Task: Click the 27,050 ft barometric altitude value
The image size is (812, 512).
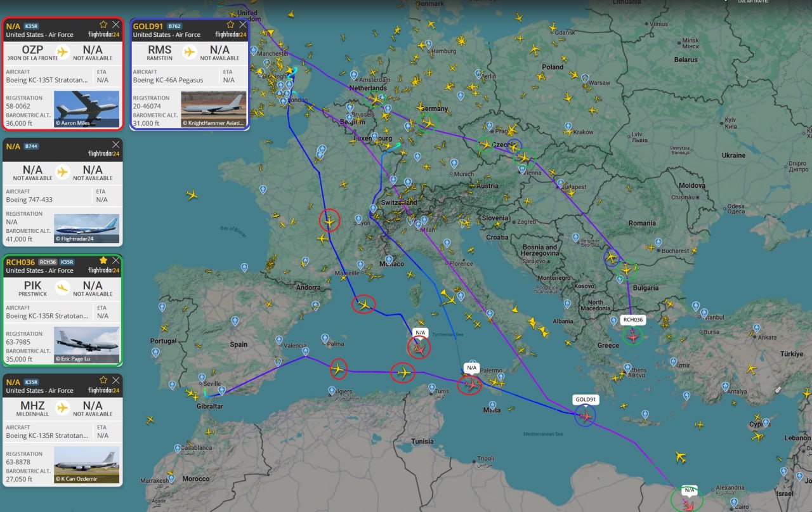Action: (19, 480)
